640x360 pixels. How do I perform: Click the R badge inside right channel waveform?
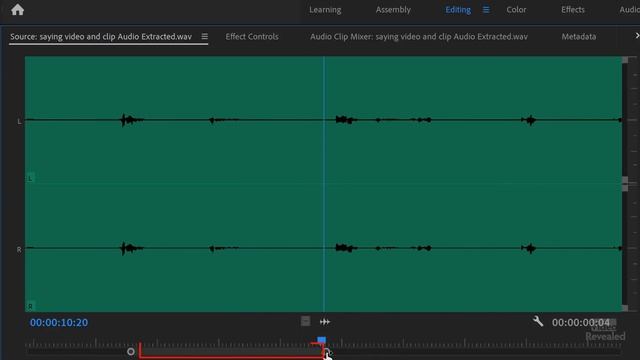pyautogui.click(x=30, y=306)
